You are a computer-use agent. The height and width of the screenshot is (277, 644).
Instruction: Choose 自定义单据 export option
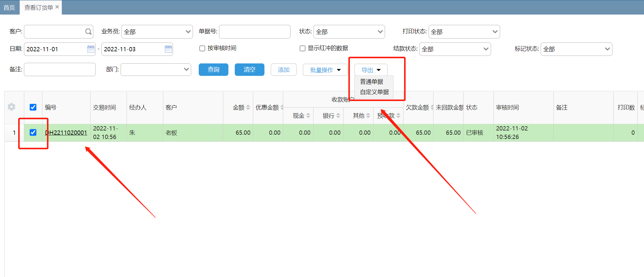pos(374,92)
